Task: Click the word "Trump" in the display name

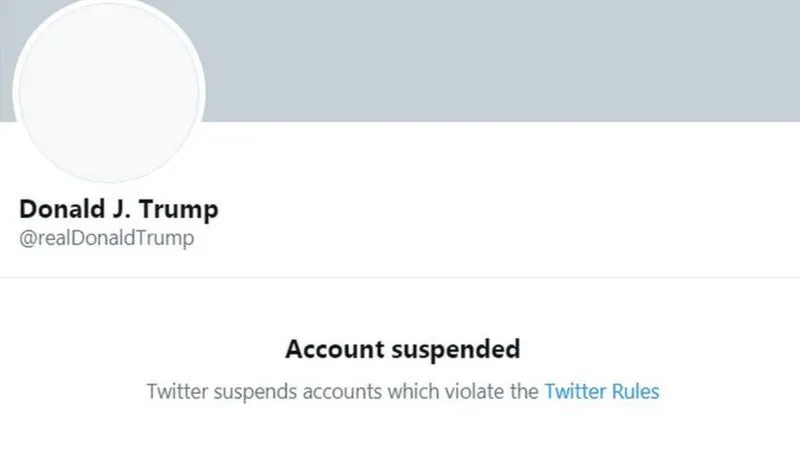Action: click(x=183, y=210)
